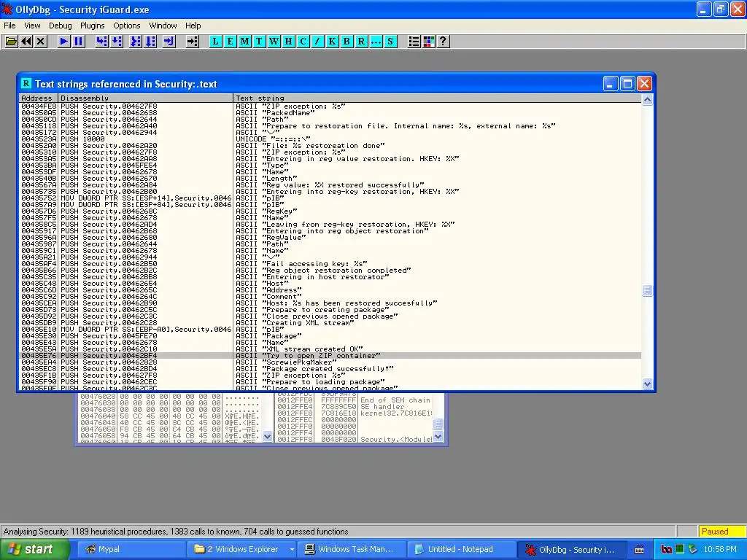747x560 pixels.
Task: Select row "PackedName" string
Action: 330,113
